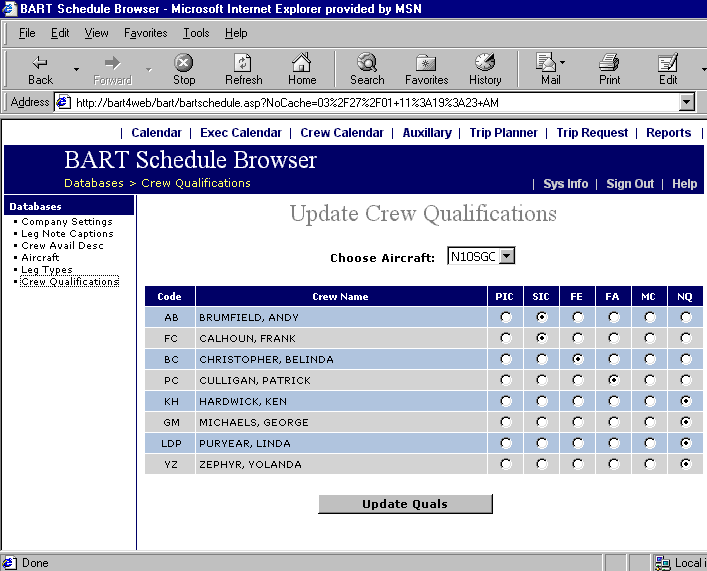Mark Zephyr, Yolanda as SIC

[x=542, y=464]
